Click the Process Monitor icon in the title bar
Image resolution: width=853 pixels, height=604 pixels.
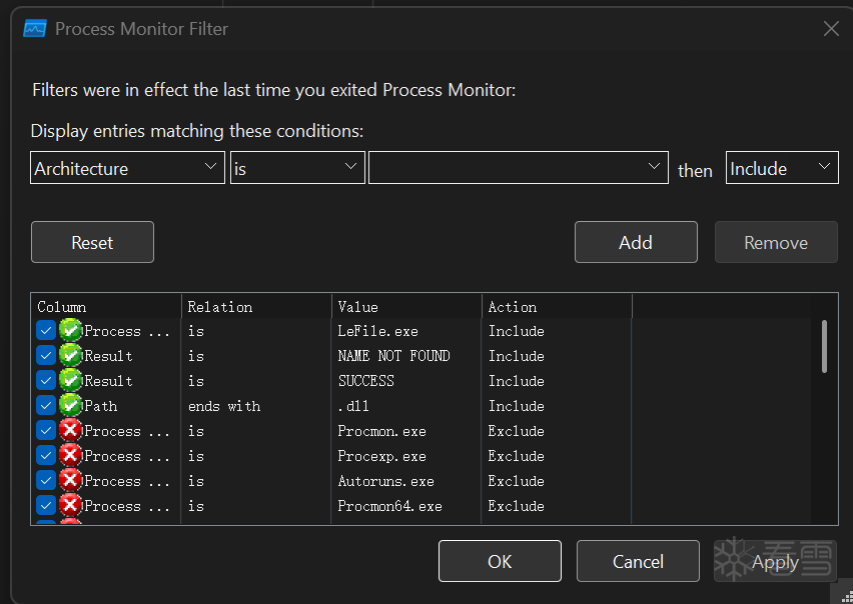click(35, 29)
